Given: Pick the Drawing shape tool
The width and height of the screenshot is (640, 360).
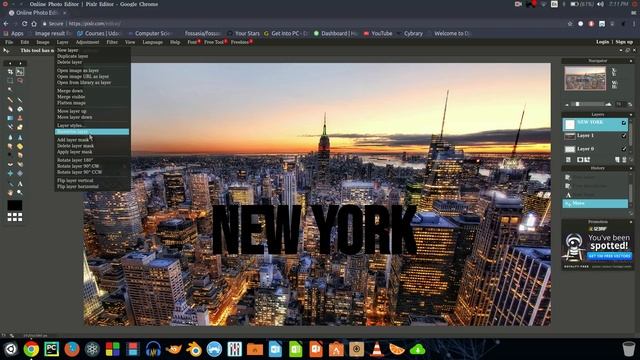Looking at the screenshot, I should pyautogui.click(x=20, y=127).
